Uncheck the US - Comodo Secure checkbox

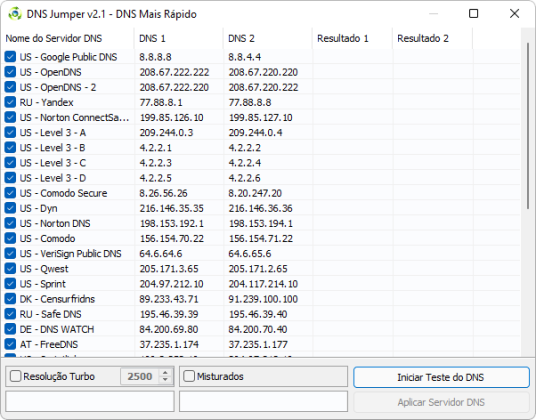click(10, 193)
